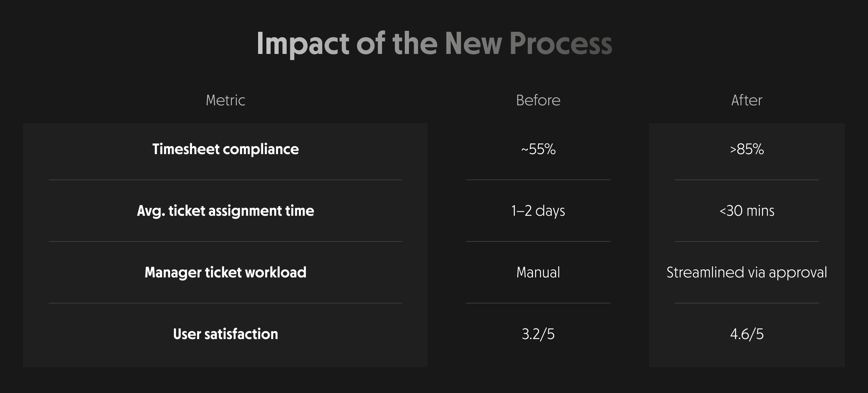Select the Manager ticket workload label
The width and height of the screenshot is (868, 393).
coord(225,272)
